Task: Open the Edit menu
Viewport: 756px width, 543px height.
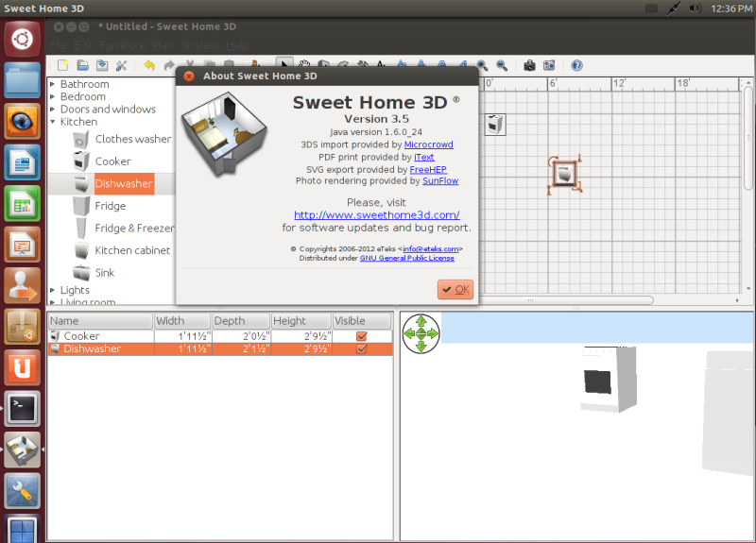Action: pyautogui.click(x=83, y=45)
